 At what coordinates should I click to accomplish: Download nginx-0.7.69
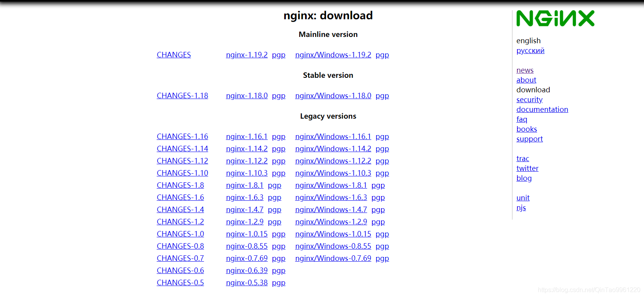[247, 258]
